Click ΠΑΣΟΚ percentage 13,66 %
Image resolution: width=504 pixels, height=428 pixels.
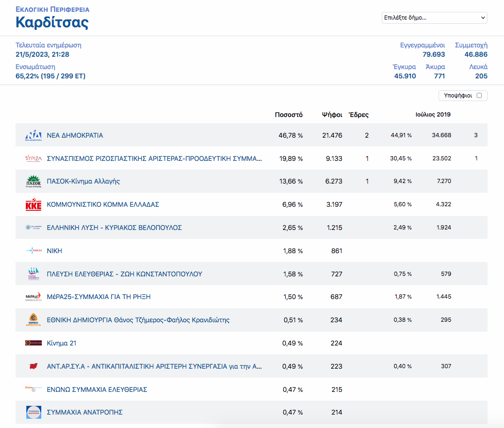coord(291,181)
